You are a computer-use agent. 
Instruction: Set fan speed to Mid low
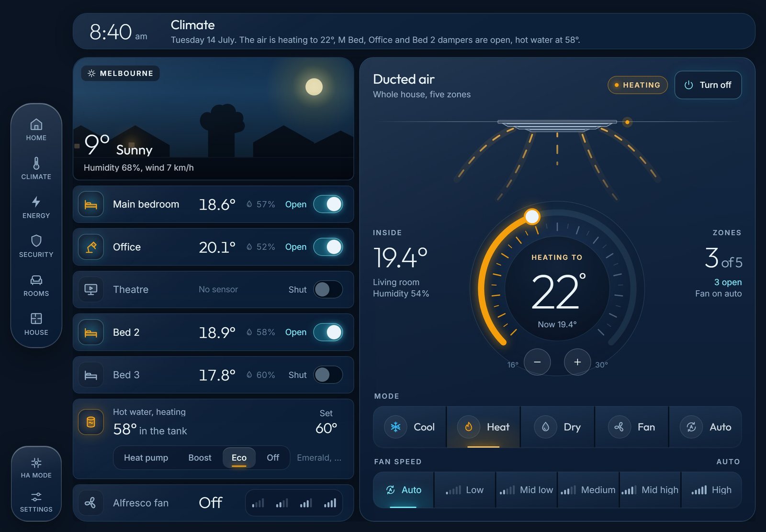[x=527, y=490]
